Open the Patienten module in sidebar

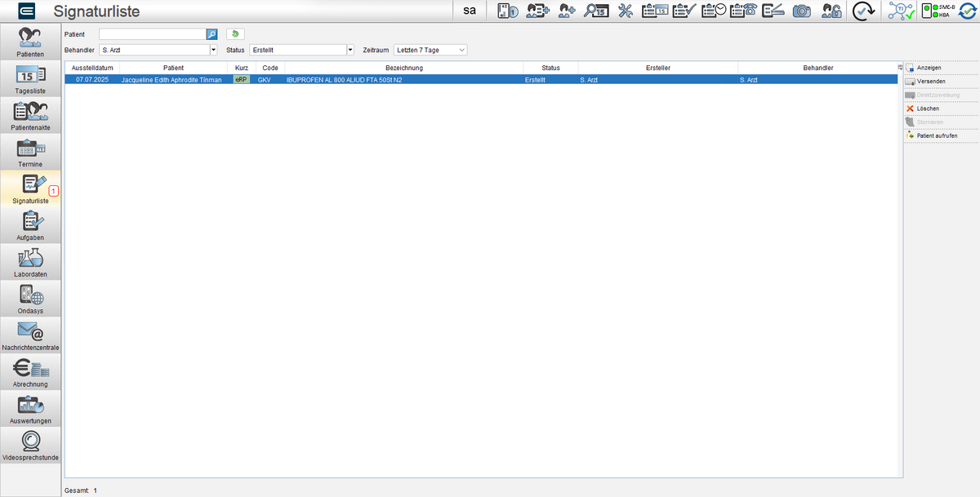(x=30, y=42)
